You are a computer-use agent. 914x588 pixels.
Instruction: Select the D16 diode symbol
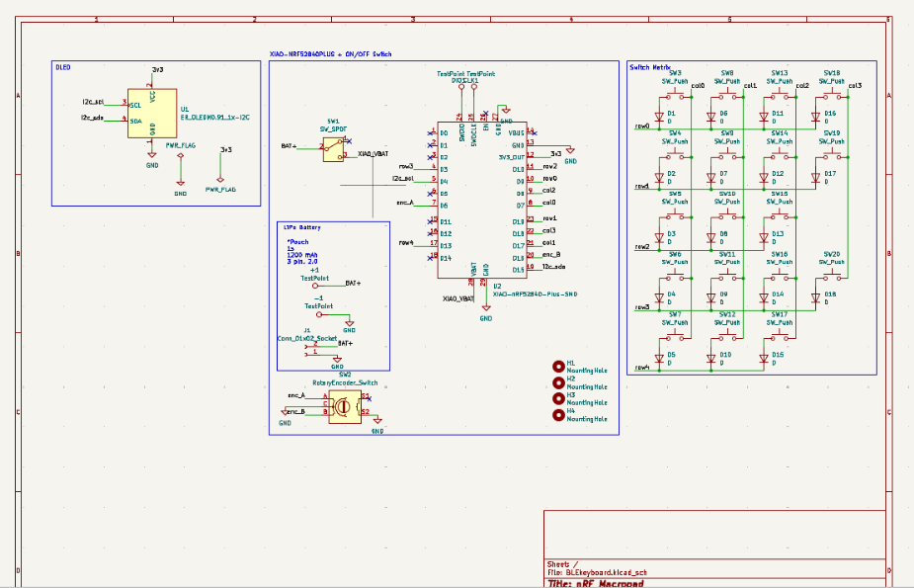816,118
